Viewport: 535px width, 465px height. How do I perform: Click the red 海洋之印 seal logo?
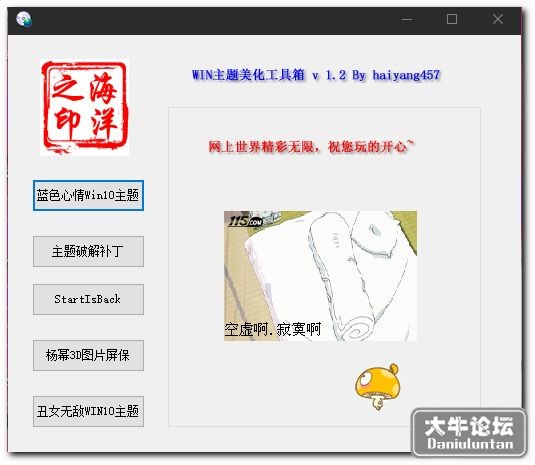pyautogui.click(x=85, y=107)
